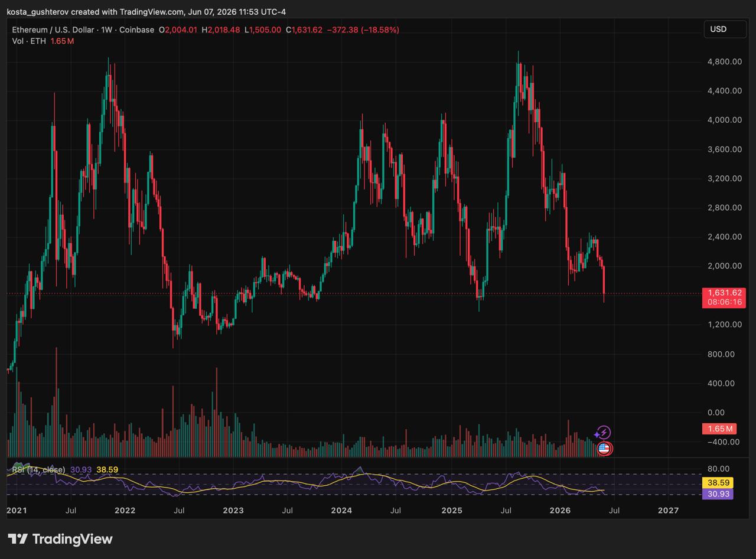756x559 pixels.
Task: Click the close value 1,631.62 in legend
Action: (x=307, y=30)
